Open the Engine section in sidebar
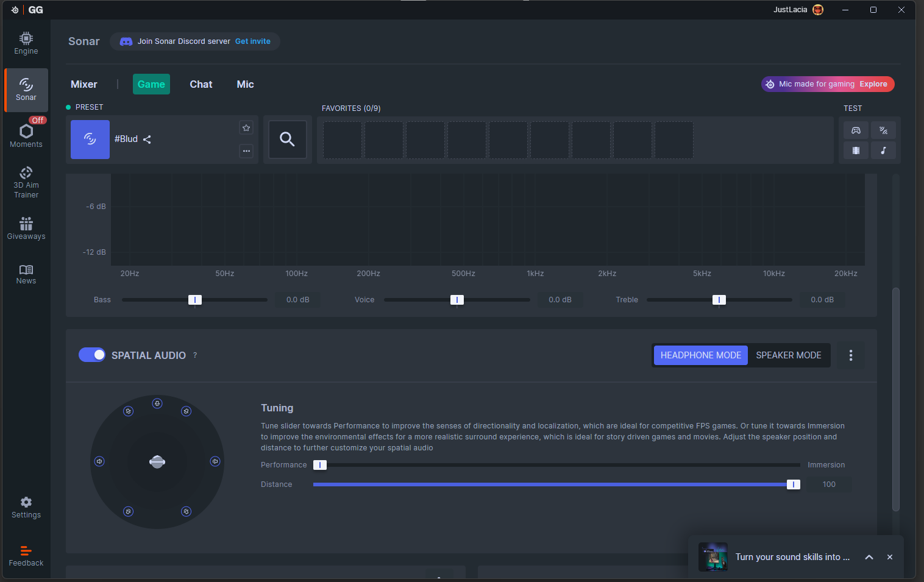The width and height of the screenshot is (924, 582). pyautogui.click(x=26, y=43)
